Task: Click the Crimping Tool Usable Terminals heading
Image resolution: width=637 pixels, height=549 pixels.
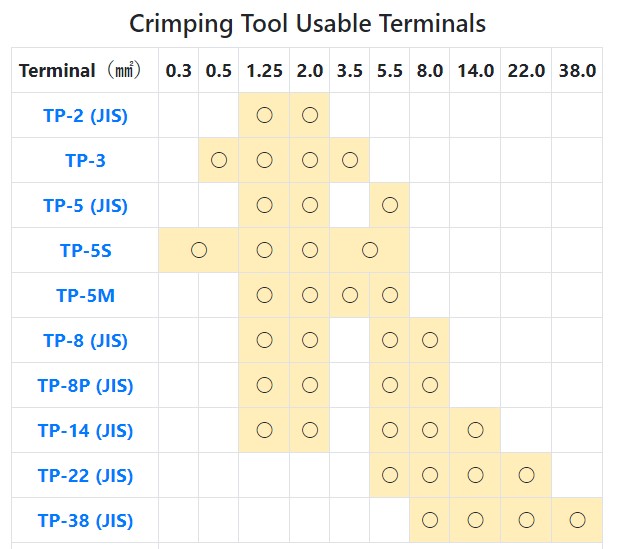Action: point(308,23)
